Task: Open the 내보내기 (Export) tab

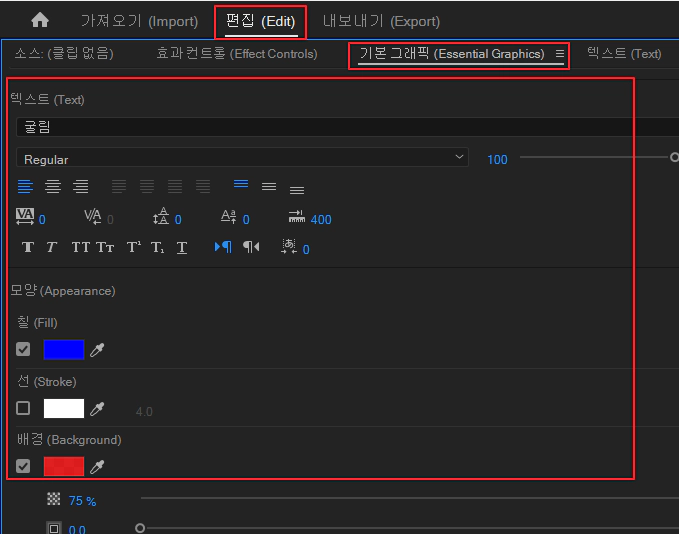Action: 381,21
